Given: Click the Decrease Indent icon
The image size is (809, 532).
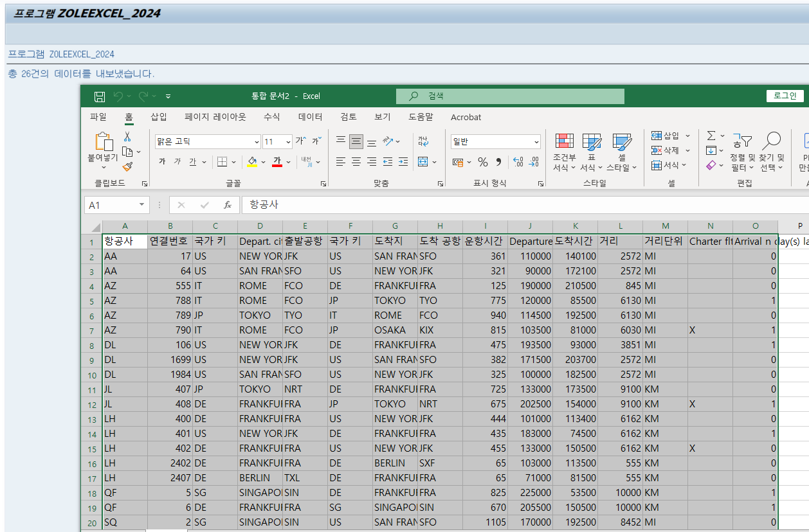Looking at the screenshot, I should 388,162.
